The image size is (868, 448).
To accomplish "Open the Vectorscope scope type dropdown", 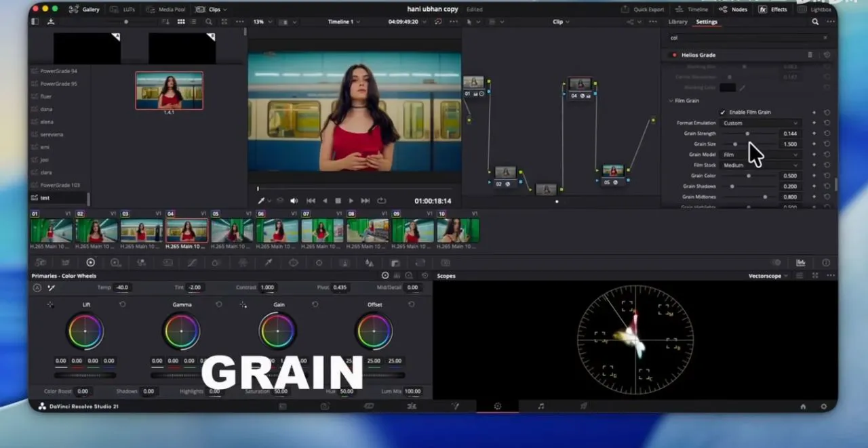I will click(x=768, y=276).
